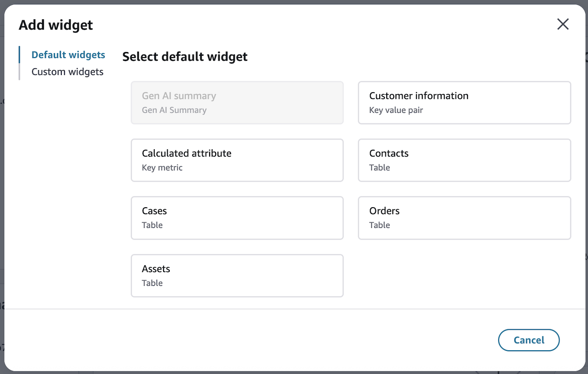Screen dimensions: 588x374
Task: Select the Customer information widget
Action: pyautogui.click(x=464, y=102)
